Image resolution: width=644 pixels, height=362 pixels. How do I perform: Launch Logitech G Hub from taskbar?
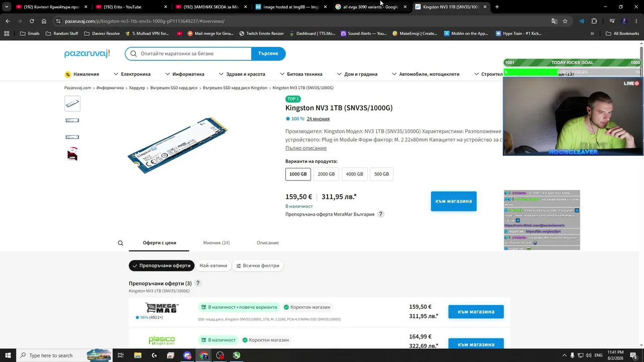[x=154, y=355]
